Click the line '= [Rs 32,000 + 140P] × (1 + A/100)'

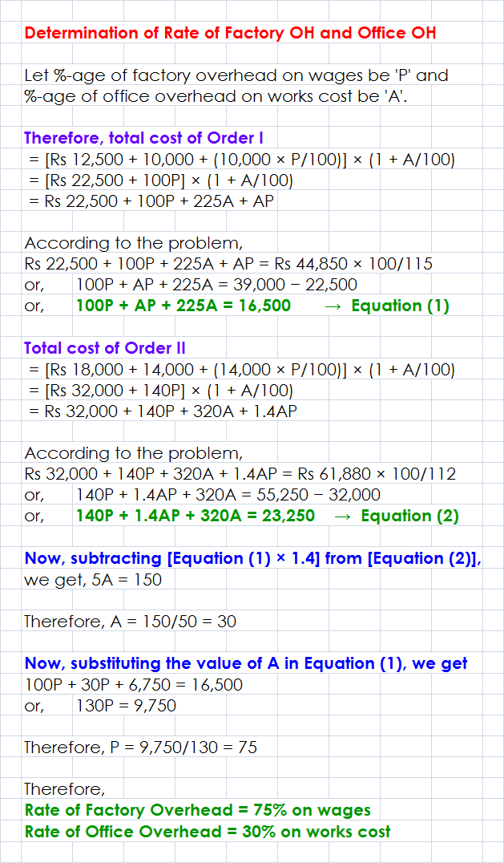tap(160, 391)
